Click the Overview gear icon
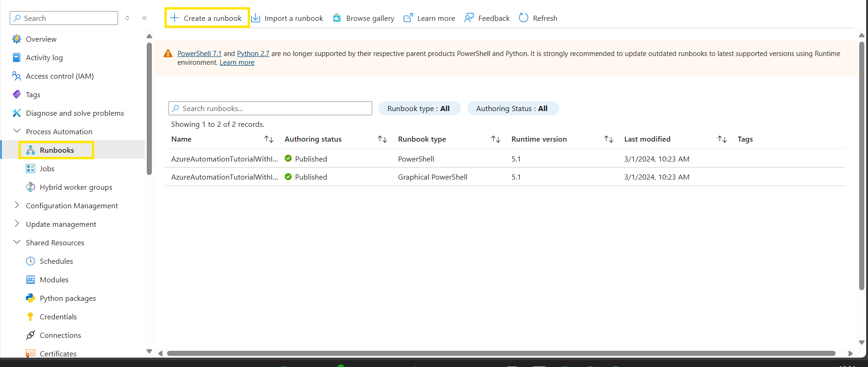 coord(17,39)
